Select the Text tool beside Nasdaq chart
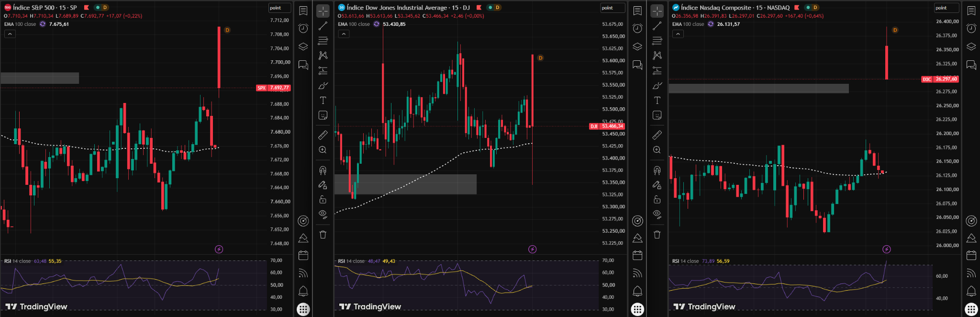Viewport: 980px width, 317px height. (x=657, y=101)
